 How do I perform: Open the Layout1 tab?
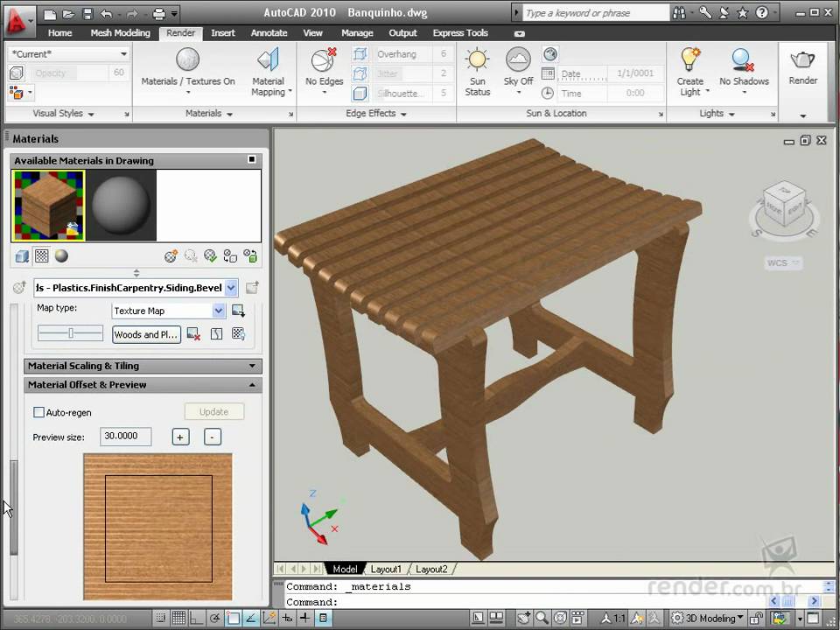pyautogui.click(x=386, y=569)
